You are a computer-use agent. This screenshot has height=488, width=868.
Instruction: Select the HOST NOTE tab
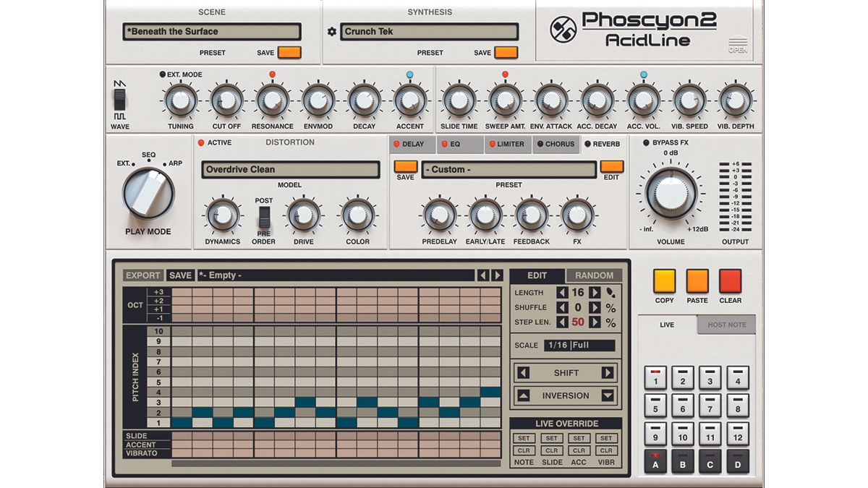pyautogui.click(x=726, y=324)
